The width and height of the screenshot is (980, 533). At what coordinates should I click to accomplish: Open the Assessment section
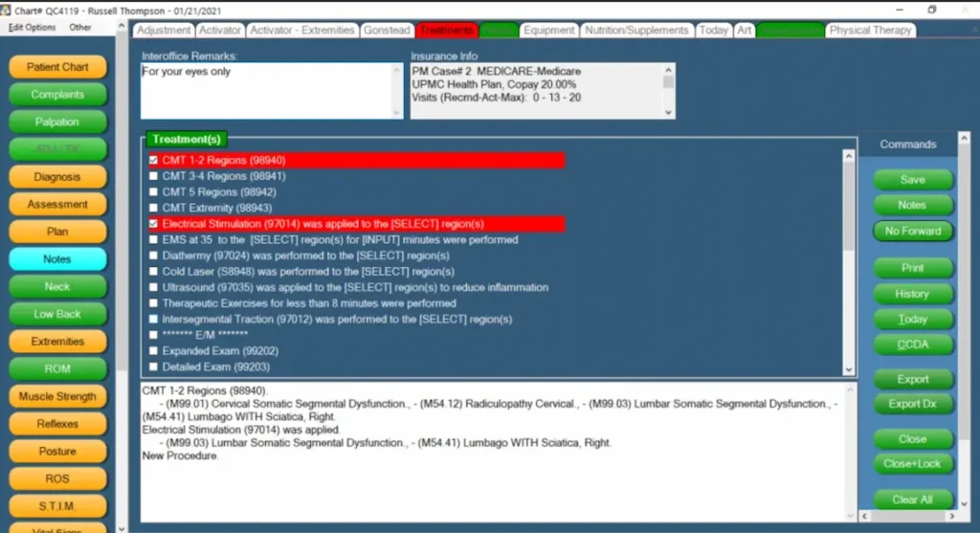(x=57, y=205)
